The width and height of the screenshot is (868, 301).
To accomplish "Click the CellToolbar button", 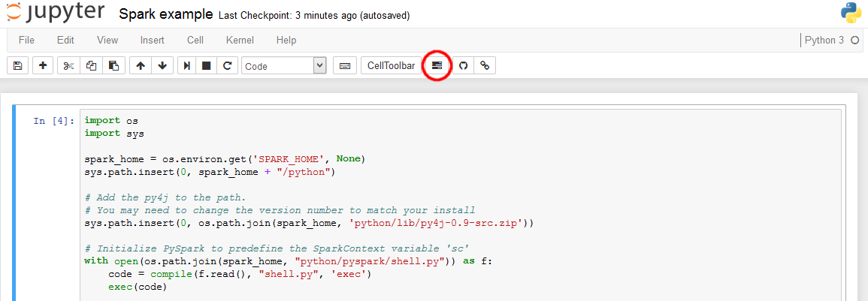I will click(x=391, y=66).
